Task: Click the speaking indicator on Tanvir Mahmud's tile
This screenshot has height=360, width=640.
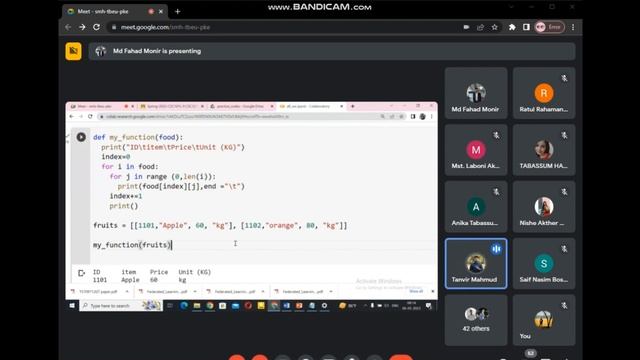Action: (496, 249)
